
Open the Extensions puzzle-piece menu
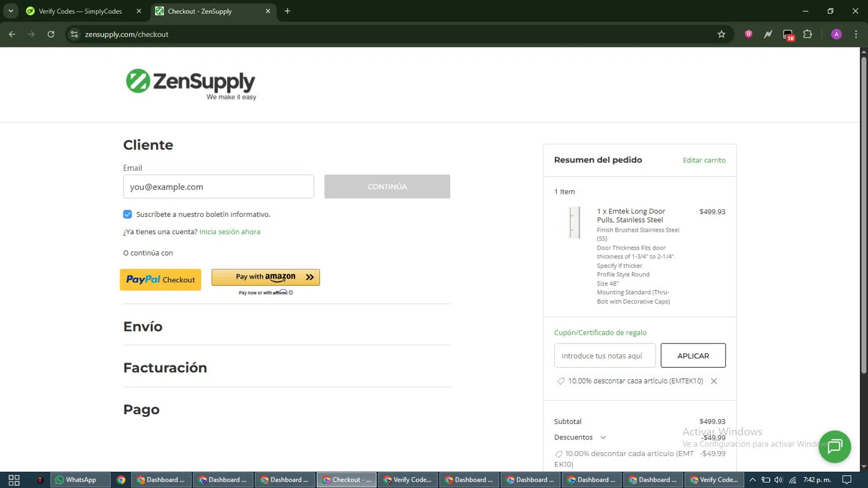pos(808,34)
